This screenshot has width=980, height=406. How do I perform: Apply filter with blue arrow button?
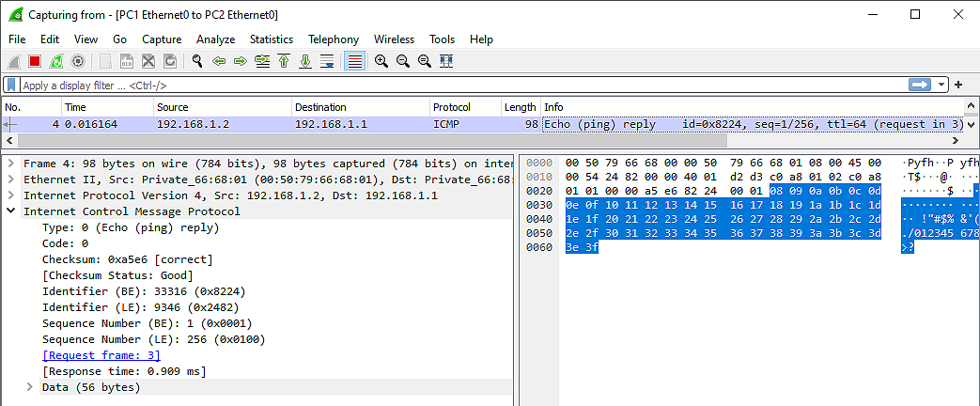coord(920,85)
